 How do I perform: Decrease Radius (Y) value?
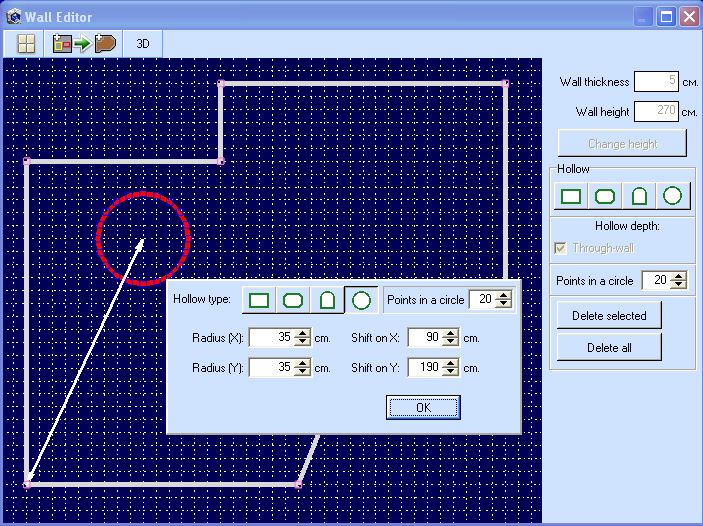(303, 372)
